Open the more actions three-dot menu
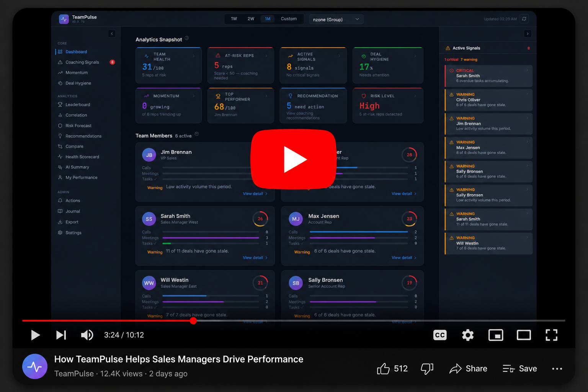Screen dimensions: 588x392 point(557,369)
